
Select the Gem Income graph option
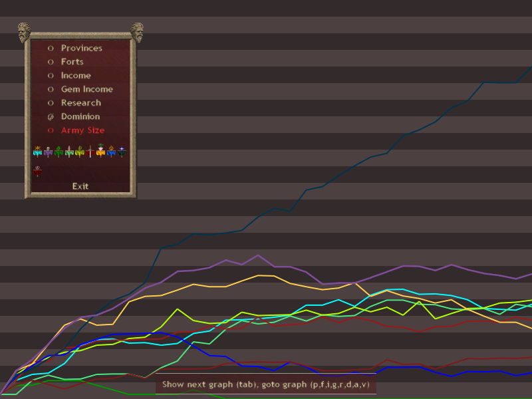(x=80, y=89)
